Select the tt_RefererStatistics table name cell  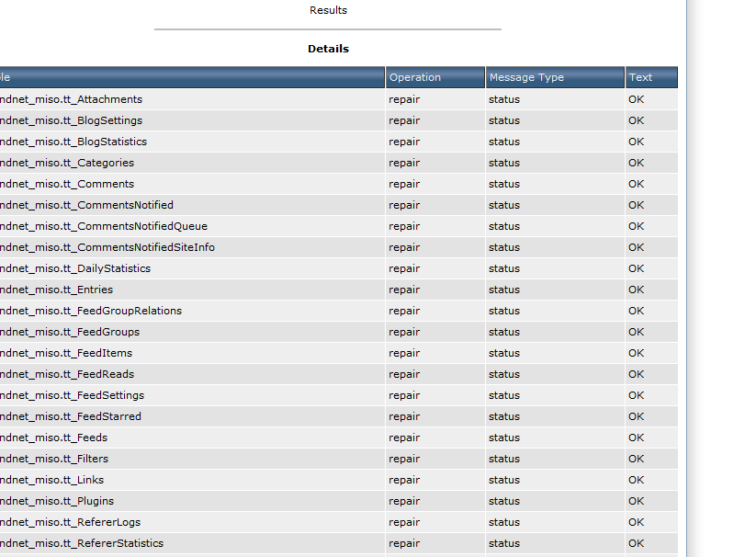click(x=192, y=543)
